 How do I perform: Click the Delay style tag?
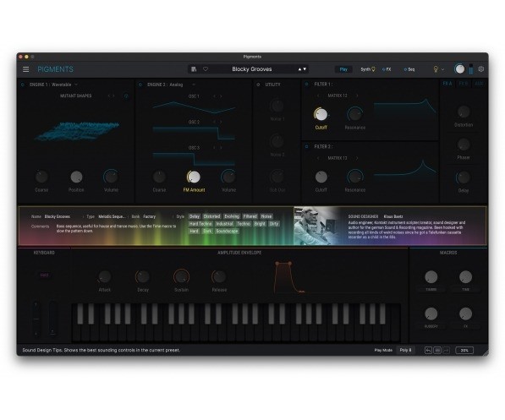pos(195,216)
